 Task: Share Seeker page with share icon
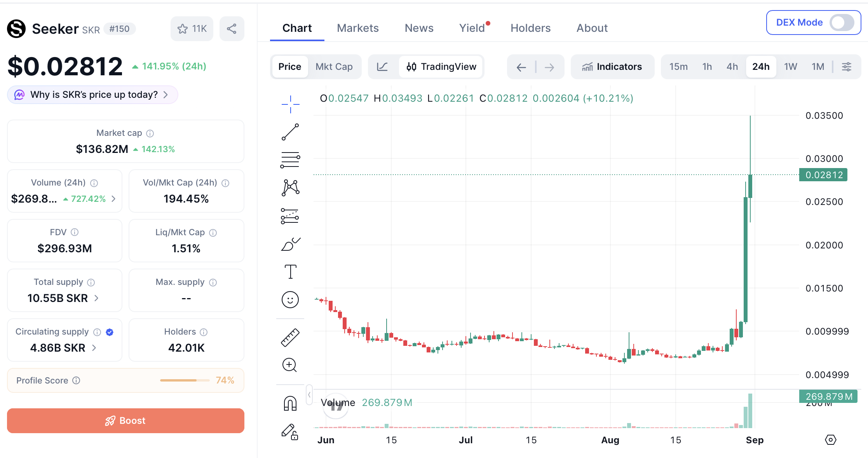pos(232,29)
